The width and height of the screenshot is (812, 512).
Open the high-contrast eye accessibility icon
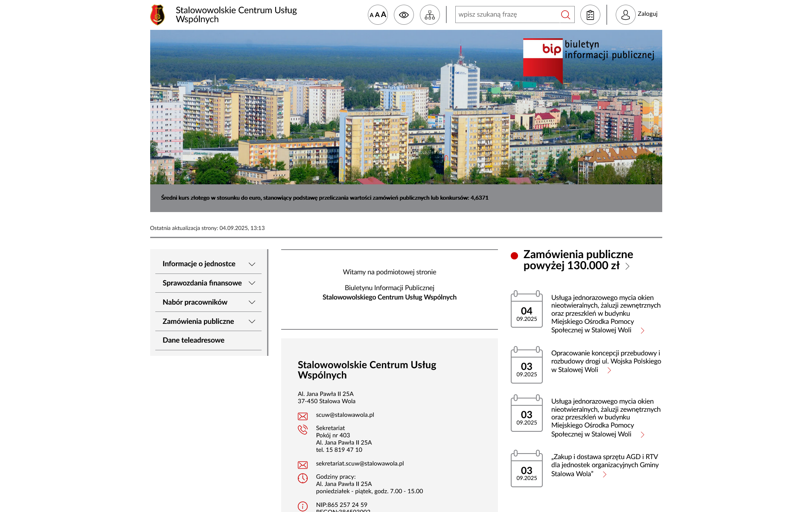point(404,15)
